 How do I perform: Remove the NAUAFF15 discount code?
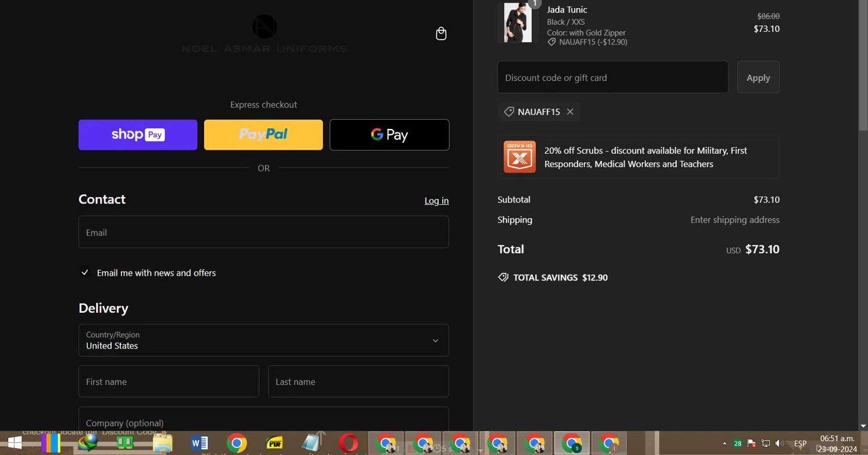coord(570,112)
